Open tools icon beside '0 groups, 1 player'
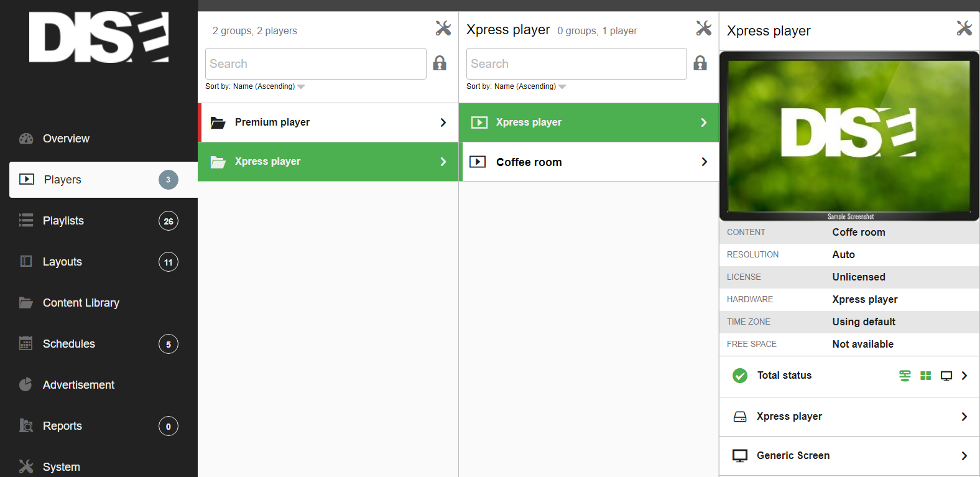 pos(704,28)
